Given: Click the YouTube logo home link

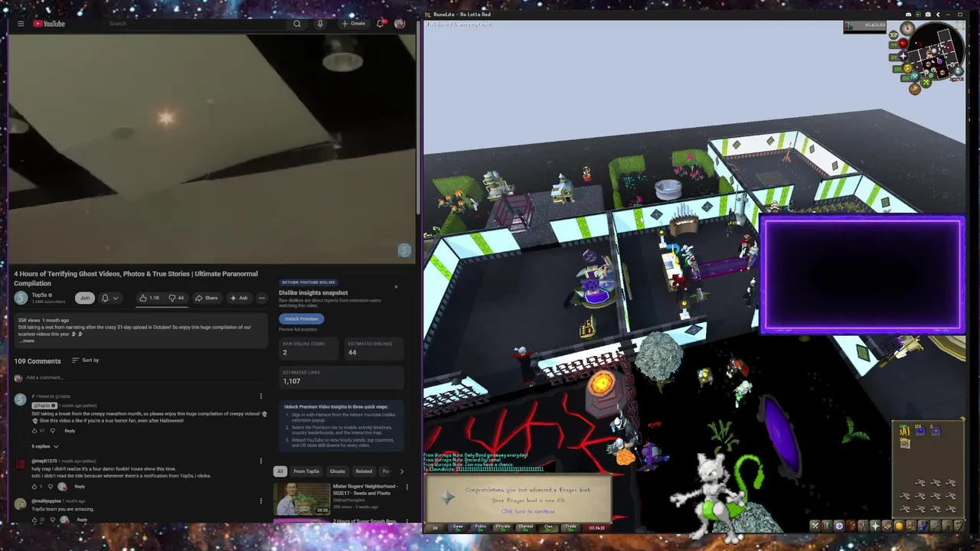Looking at the screenshot, I should [x=49, y=24].
